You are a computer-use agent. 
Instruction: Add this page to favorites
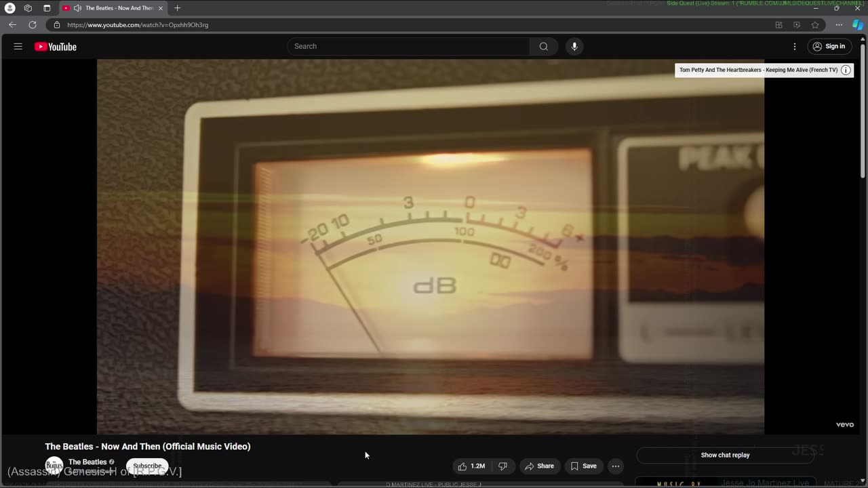click(x=815, y=25)
